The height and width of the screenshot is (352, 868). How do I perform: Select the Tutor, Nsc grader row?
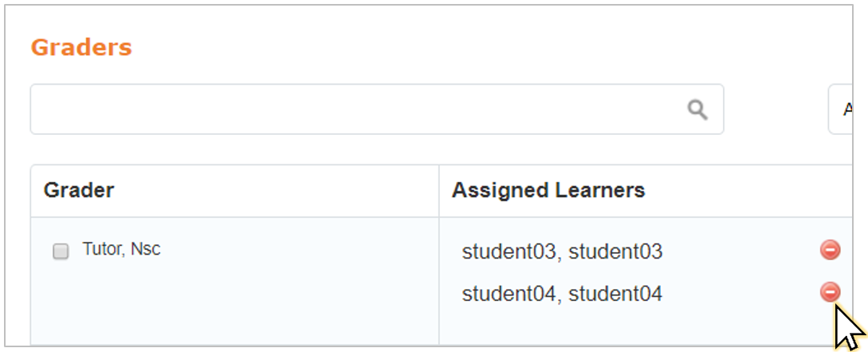(442, 282)
